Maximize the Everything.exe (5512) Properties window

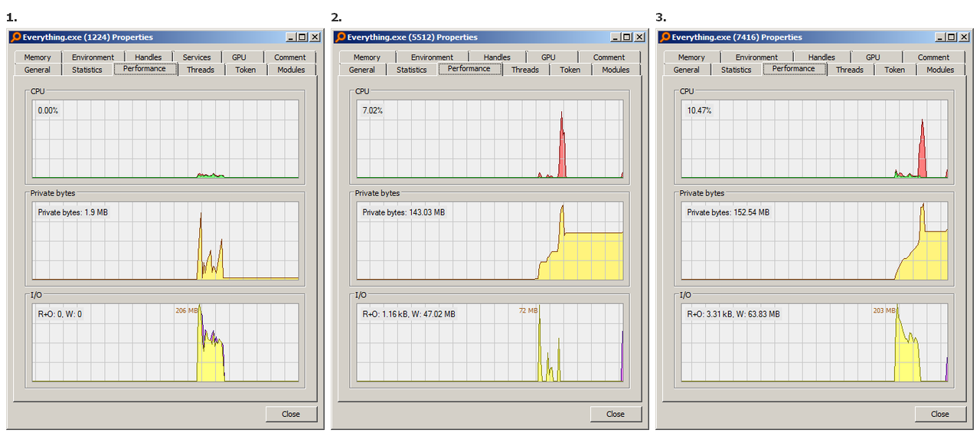pos(626,37)
